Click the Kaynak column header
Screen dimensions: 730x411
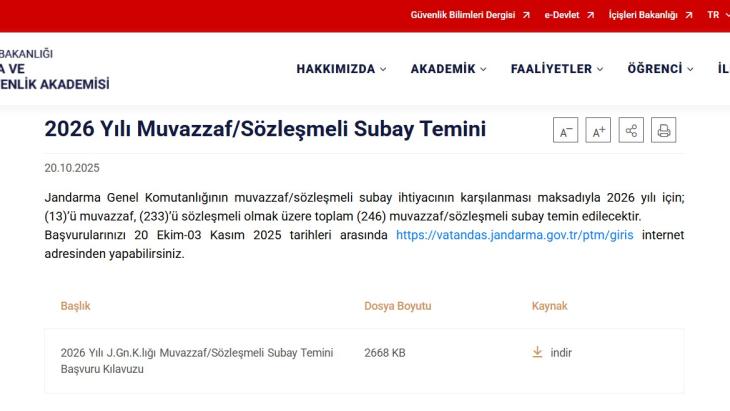pyautogui.click(x=549, y=306)
